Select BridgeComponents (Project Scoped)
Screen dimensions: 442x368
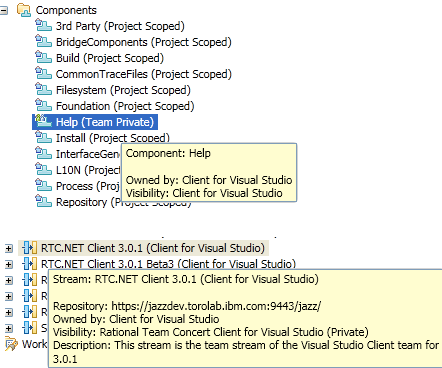pyautogui.click(x=143, y=42)
